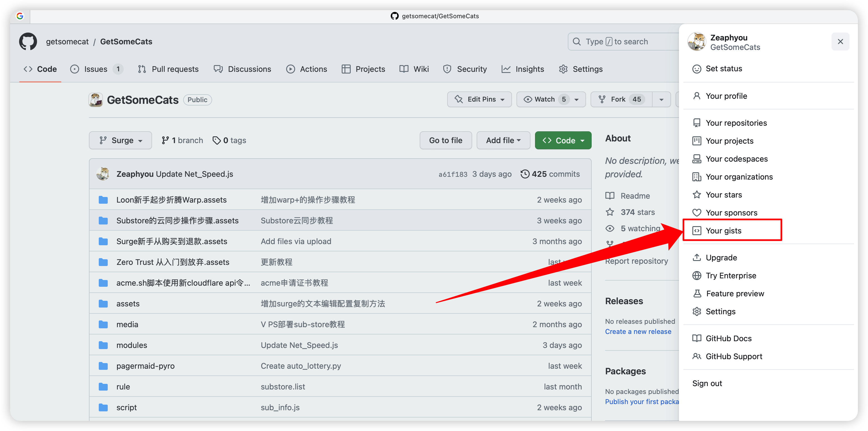
Task: Open the Add file dropdown
Action: pyautogui.click(x=503, y=140)
